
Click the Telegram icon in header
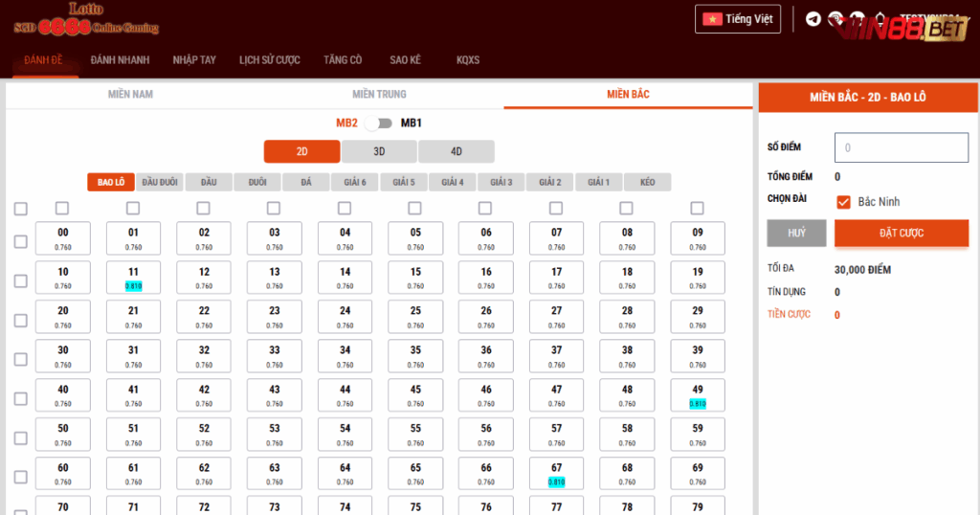pyautogui.click(x=813, y=19)
